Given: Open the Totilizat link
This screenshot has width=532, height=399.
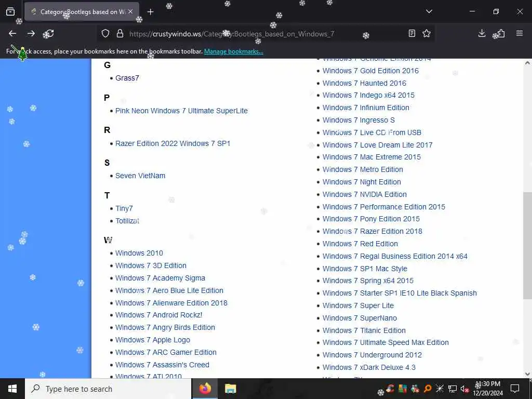Looking at the screenshot, I should point(127,221).
